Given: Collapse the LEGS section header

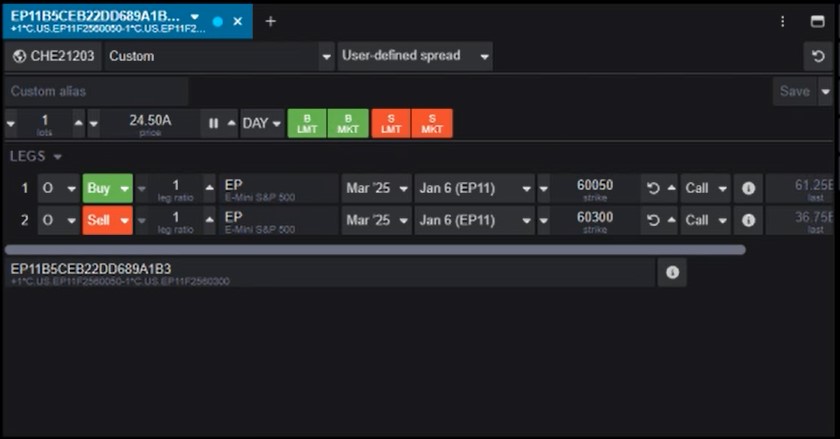Looking at the screenshot, I should [x=36, y=157].
